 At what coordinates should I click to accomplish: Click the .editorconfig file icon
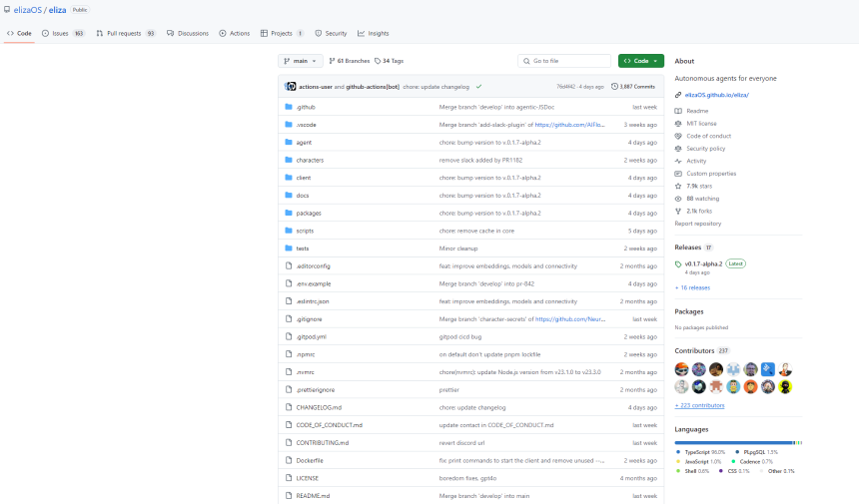pos(289,265)
